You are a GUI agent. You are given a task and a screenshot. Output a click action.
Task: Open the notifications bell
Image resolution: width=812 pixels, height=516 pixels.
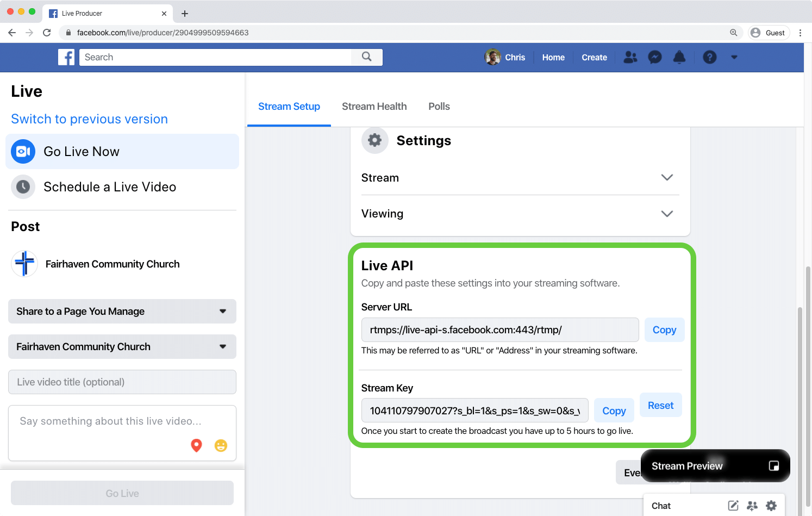coord(679,57)
